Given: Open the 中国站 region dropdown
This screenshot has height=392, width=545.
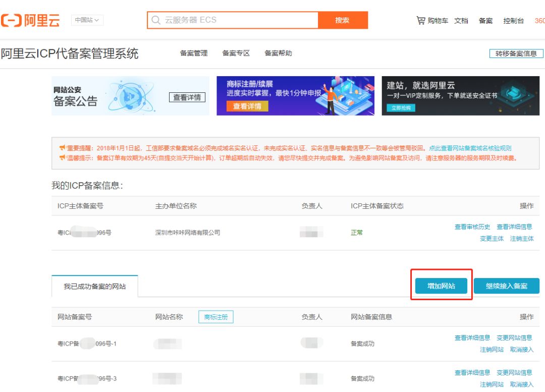Looking at the screenshot, I should (87, 20).
